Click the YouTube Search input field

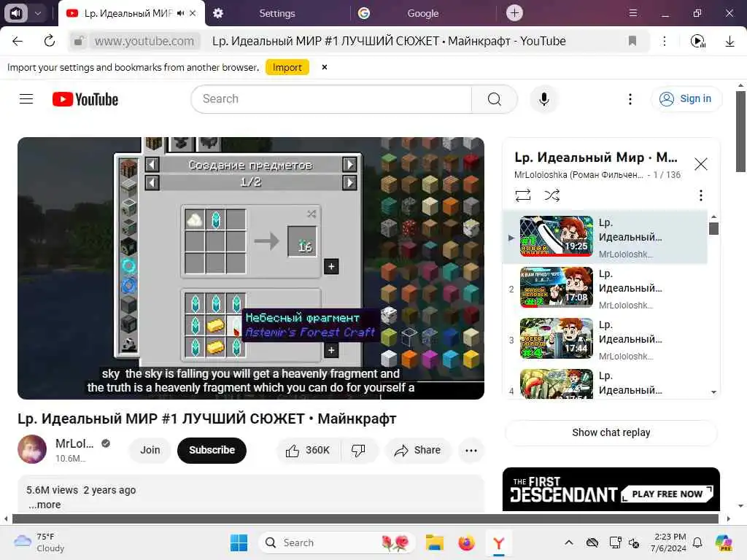point(331,99)
